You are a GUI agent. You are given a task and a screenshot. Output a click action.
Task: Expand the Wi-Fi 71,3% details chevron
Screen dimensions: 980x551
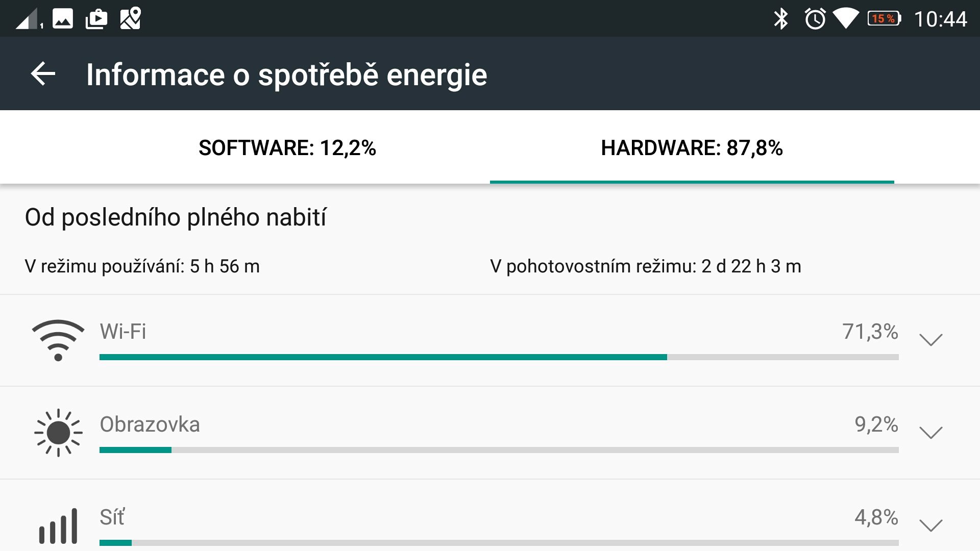click(930, 340)
